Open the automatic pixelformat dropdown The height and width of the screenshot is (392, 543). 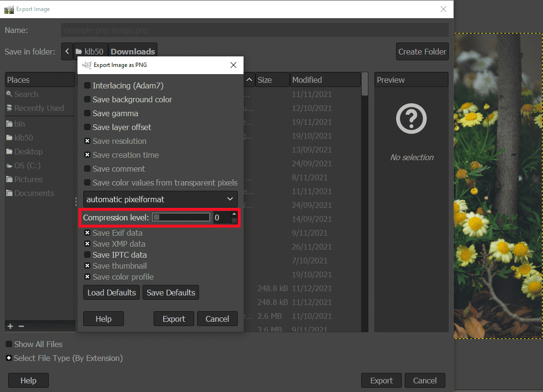click(160, 199)
